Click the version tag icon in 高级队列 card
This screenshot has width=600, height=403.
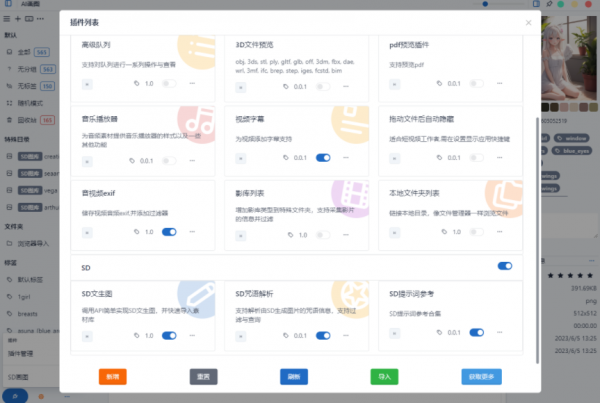(x=137, y=83)
